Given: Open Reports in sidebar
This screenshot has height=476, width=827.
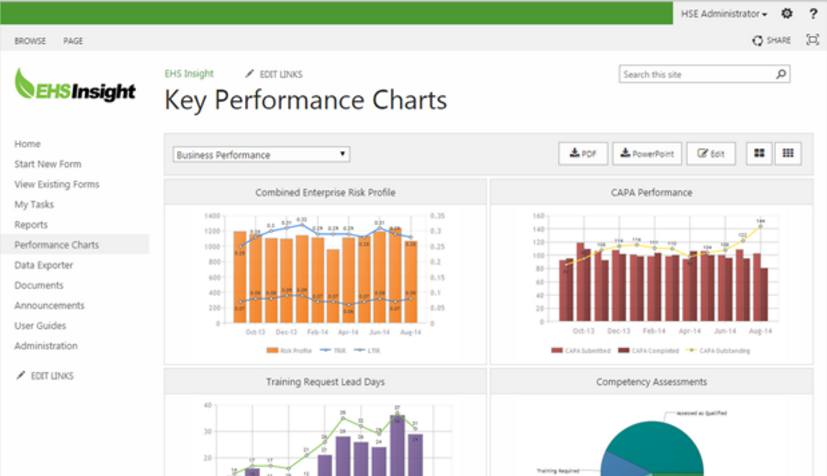Looking at the screenshot, I should [x=31, y=225].
